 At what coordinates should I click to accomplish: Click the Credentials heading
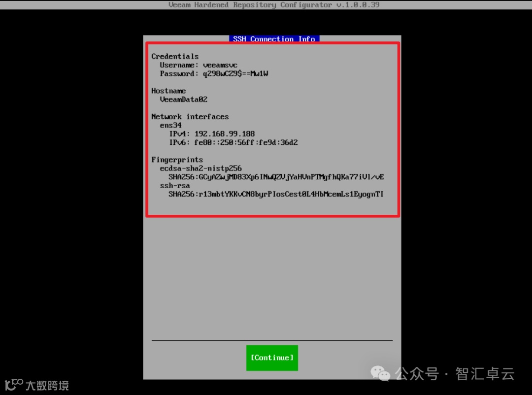tap(175, 56)
